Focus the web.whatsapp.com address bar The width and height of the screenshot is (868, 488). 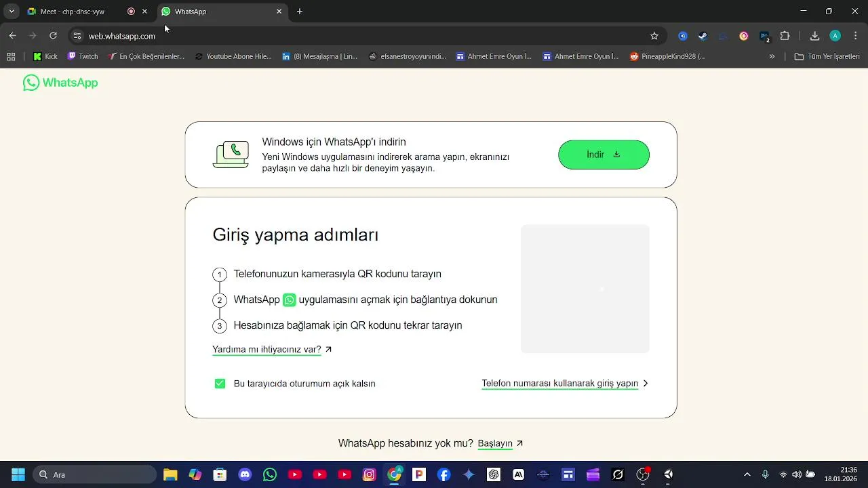pos(366,36)
